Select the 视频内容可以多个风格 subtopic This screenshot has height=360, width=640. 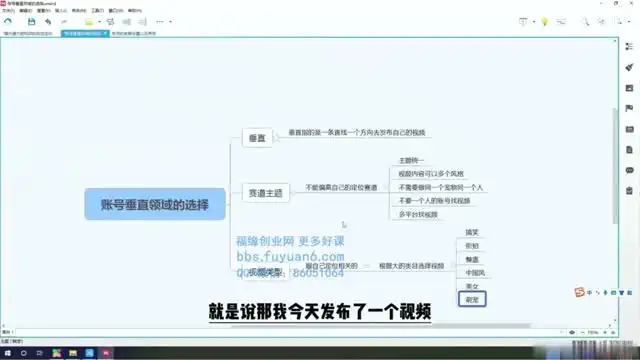click(431, 174)
